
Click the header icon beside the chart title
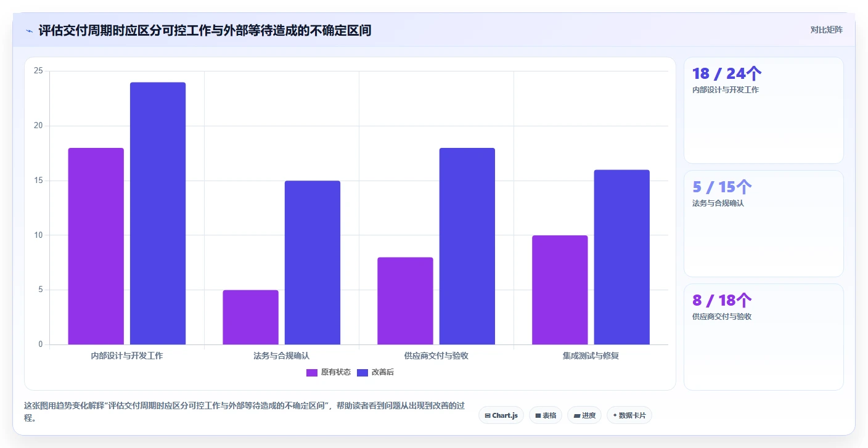point(29,30)
